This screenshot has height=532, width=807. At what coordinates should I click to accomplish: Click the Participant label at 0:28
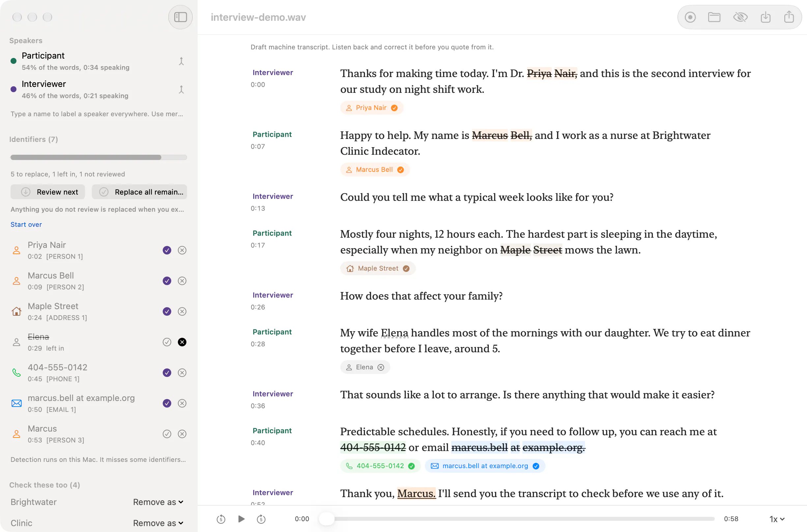tap(272, 332)
